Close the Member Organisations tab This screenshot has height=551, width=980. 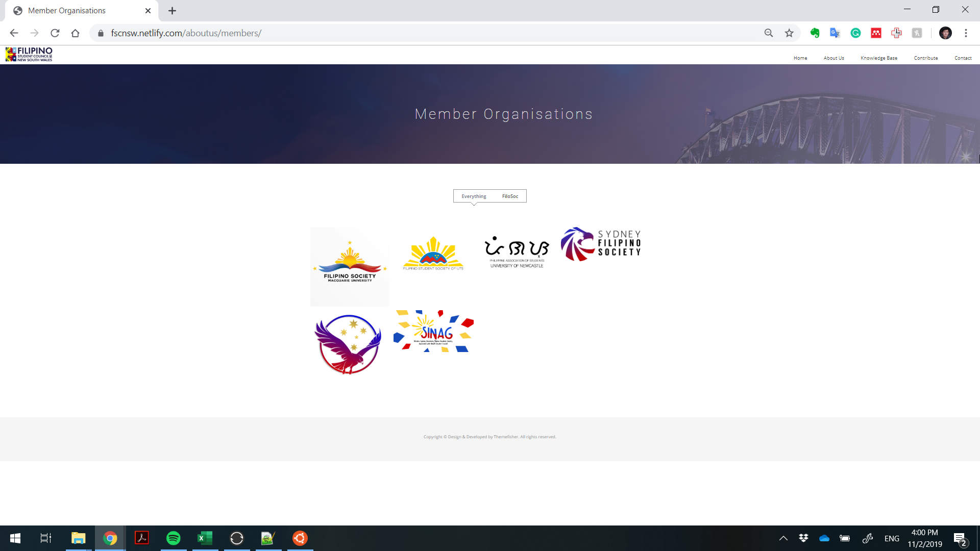tap(148, 11)
